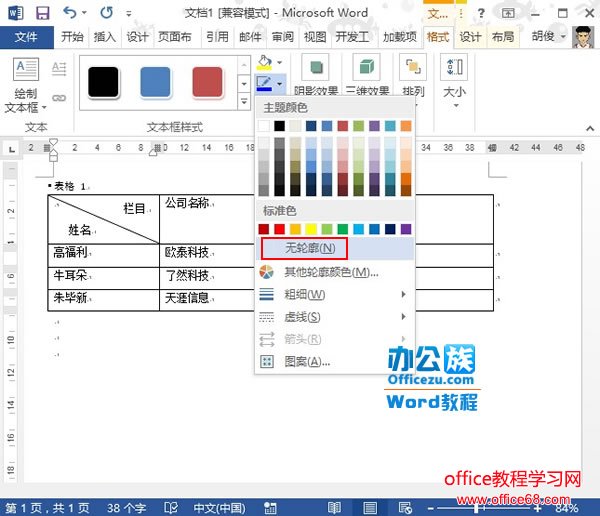
Task: Open 粗细(W) weight menu entry
Action: (x=335, y=294)
